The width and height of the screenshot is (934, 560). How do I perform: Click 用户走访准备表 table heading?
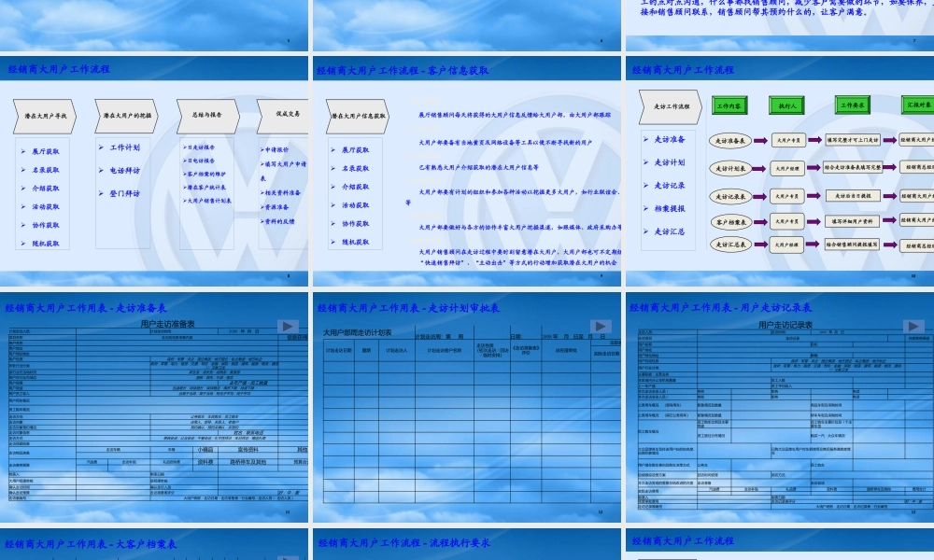(x=167, y=324)
